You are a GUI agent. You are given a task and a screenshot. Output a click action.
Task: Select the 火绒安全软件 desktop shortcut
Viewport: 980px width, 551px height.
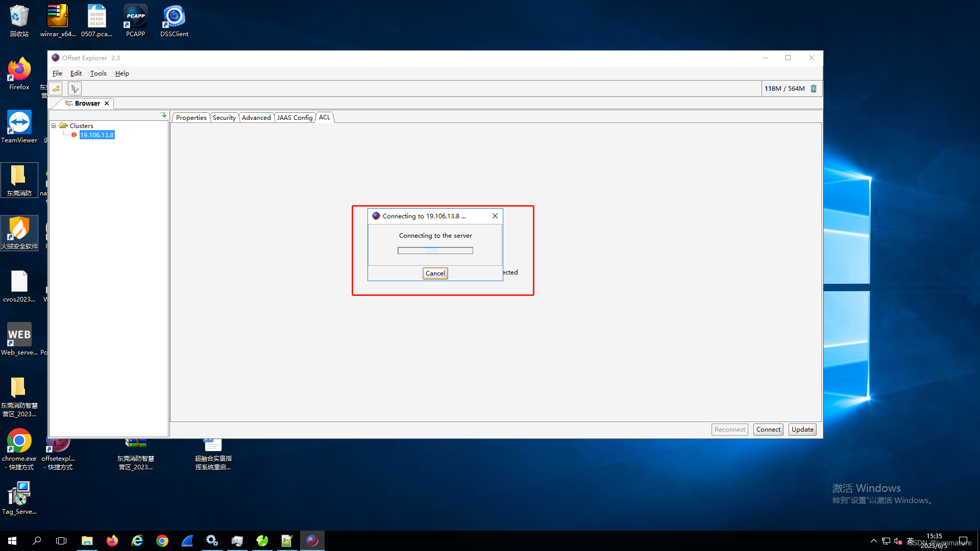[19, 233]
